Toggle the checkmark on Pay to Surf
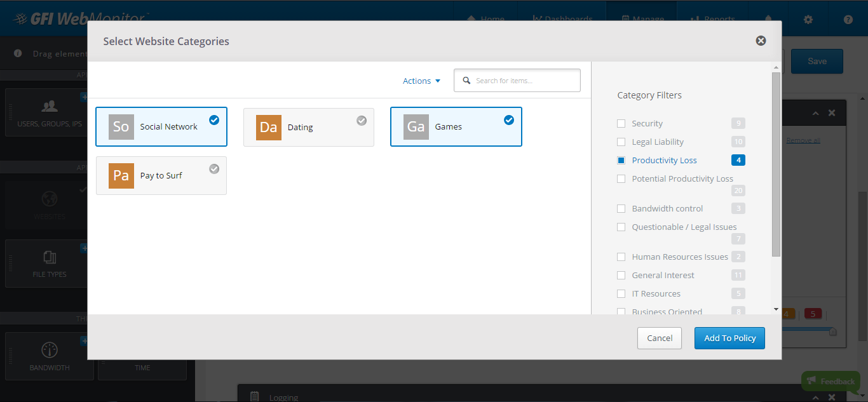This screenshot has height=402, width=868. (x=214, y=168)
